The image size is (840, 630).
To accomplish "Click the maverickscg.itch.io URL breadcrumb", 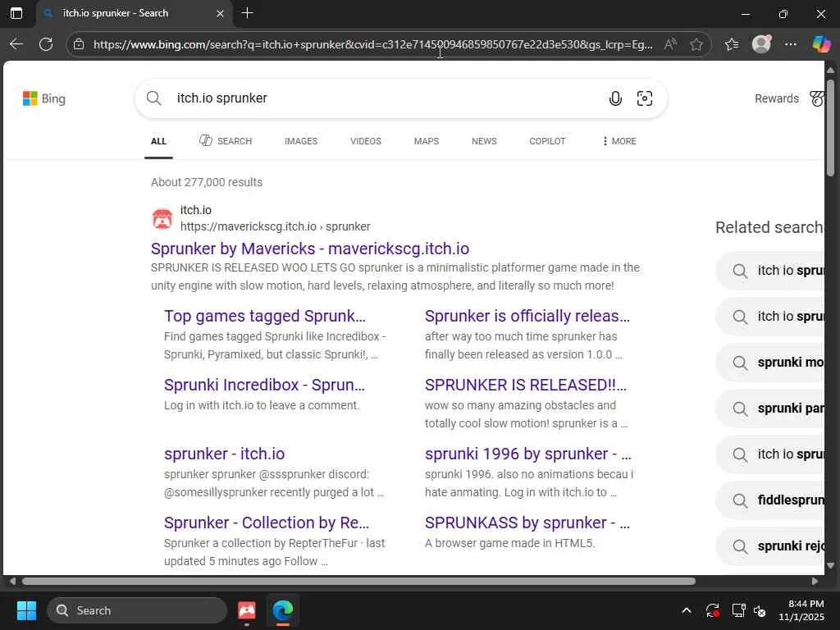I will click(x=275, y=226).
